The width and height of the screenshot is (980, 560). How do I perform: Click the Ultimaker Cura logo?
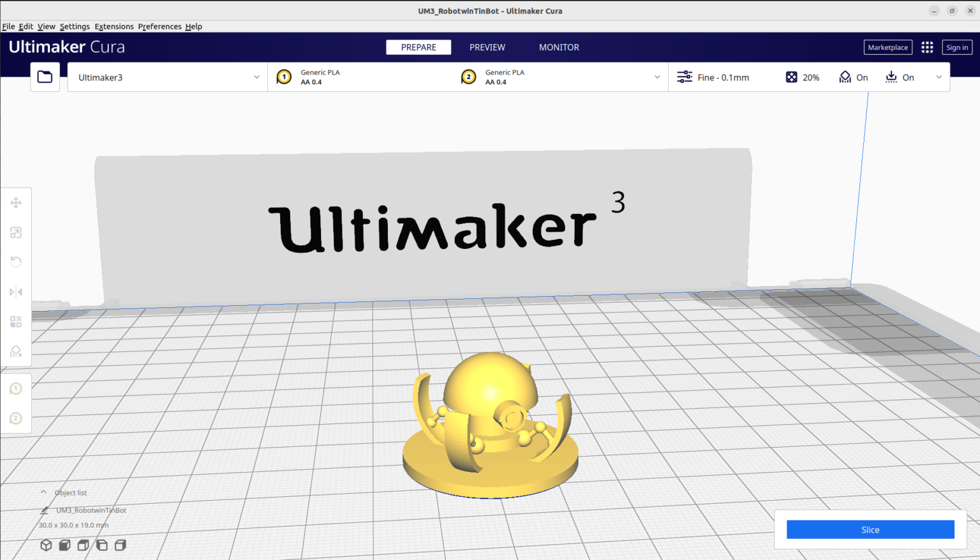(x=66, y=47)
